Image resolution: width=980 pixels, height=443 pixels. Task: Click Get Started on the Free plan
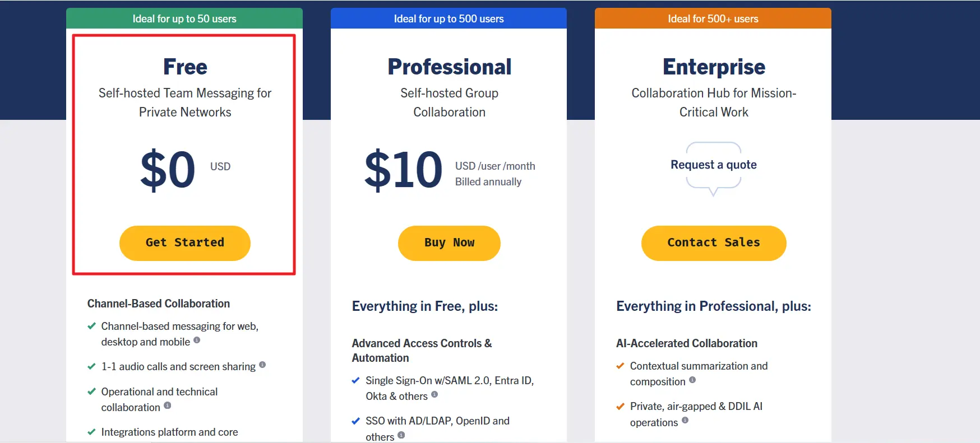[x=184, y=243]
